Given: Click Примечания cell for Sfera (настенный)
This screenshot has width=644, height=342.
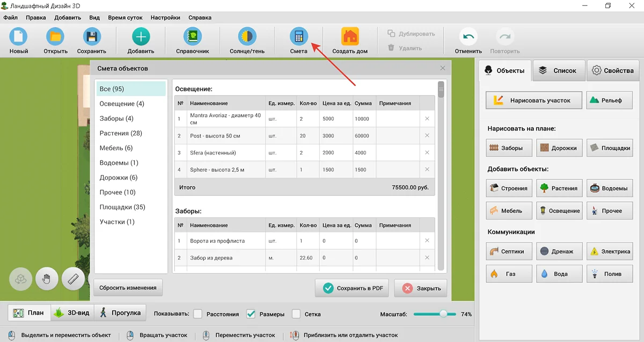Looking at the screenshot, I should click(x=398, y=152).
